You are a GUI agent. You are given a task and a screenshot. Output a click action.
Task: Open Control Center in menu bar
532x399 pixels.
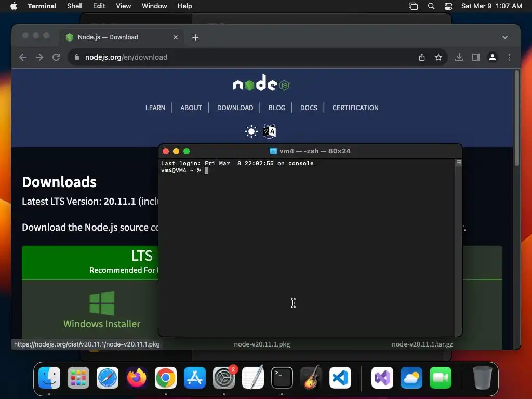coord(448,6)
